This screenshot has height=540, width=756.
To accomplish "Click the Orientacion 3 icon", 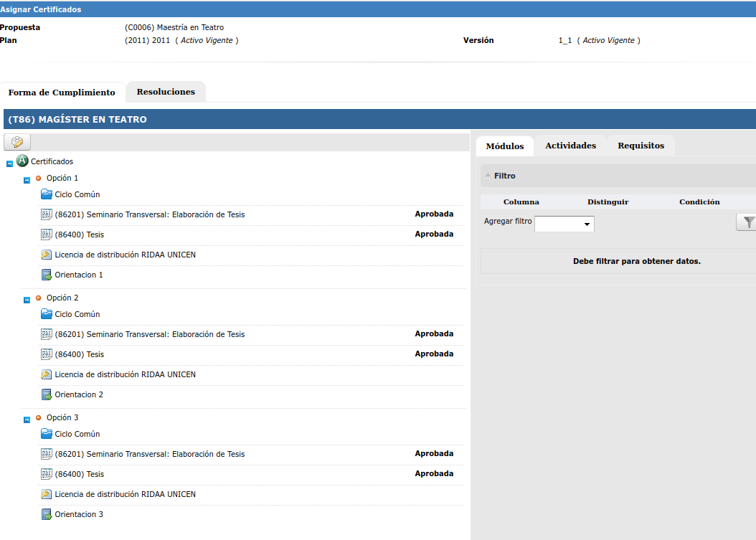I will click(47, 514).
